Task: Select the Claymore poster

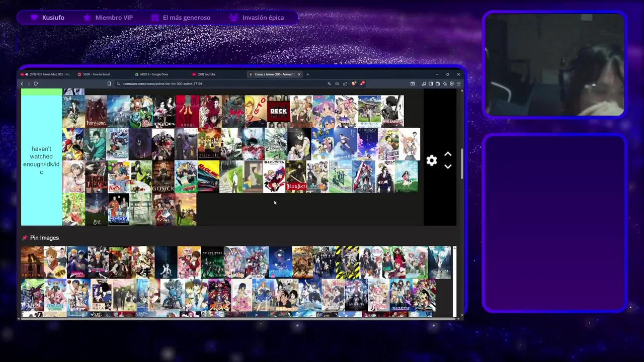Action: pyautogui.click(x=276, y=144)
